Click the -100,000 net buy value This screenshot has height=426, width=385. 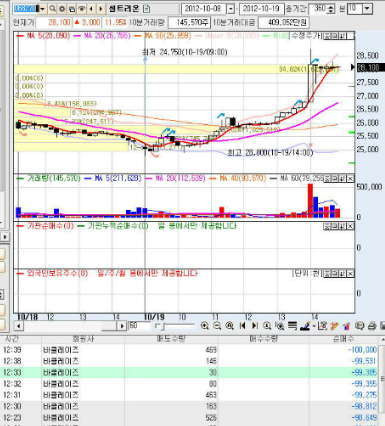point(362,350)
